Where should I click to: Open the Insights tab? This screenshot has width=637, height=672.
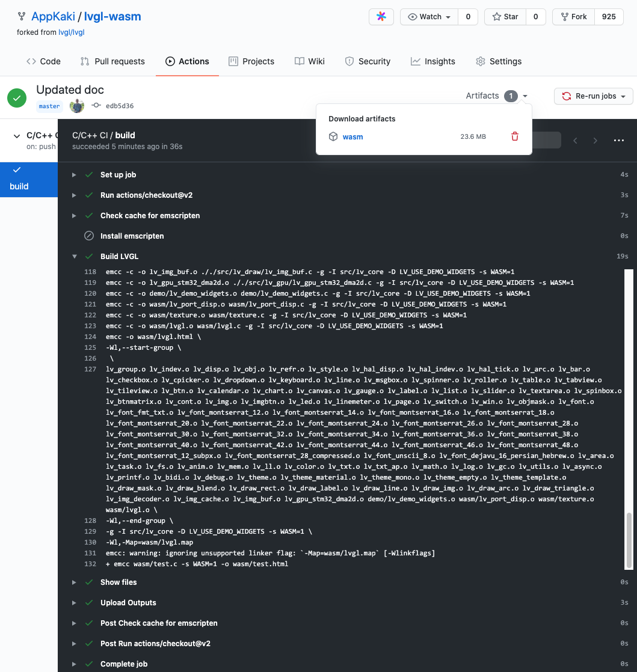(433, 61)
